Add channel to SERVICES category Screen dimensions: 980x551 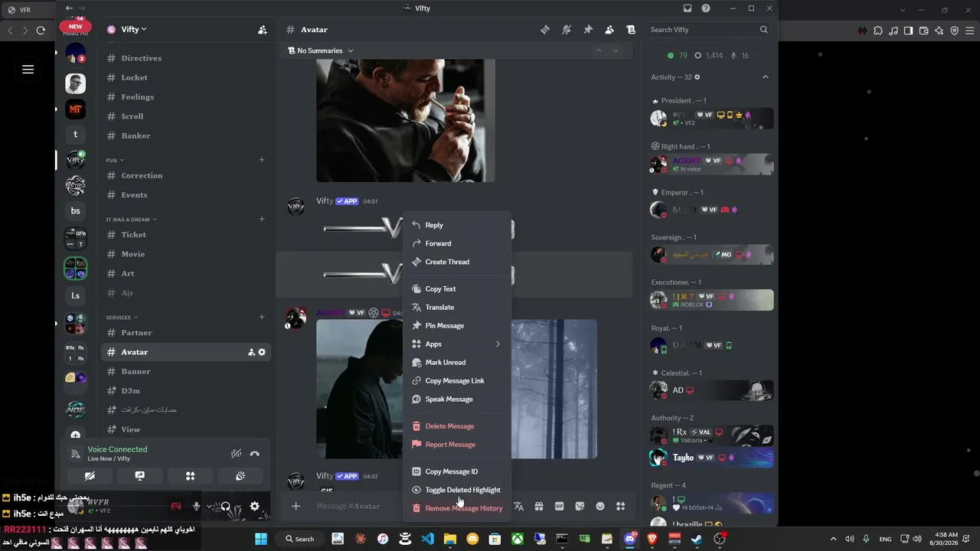[262, 317]
